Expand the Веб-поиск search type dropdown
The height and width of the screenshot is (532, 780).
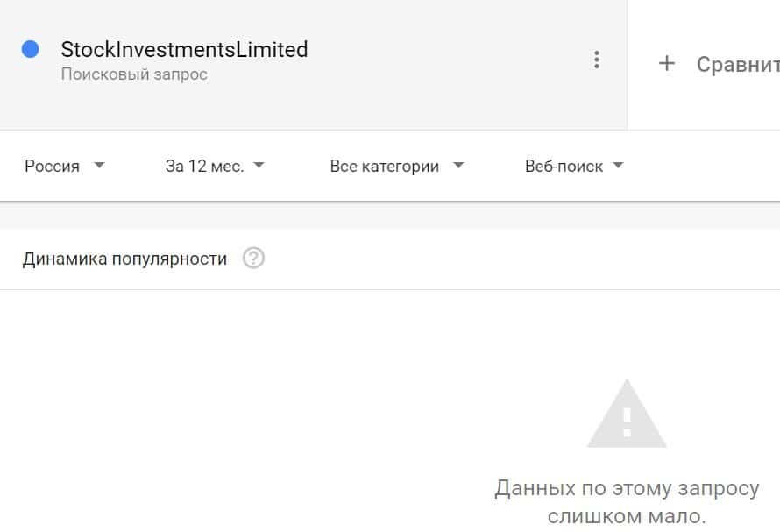click(x=564, y=166)
